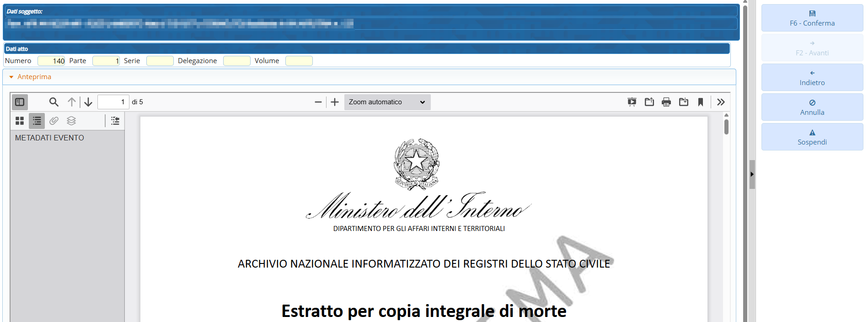Click the current outline item icon
Viewport: 868px width, 322px height.
(115, 121)
